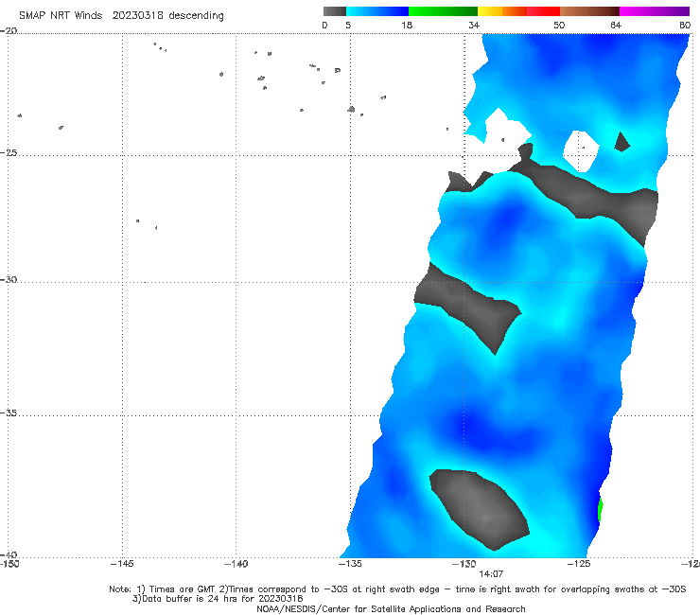Click the gray segment of the wind color bar
700x615 pixels.
pyautogui.click(x=334, y=11)
